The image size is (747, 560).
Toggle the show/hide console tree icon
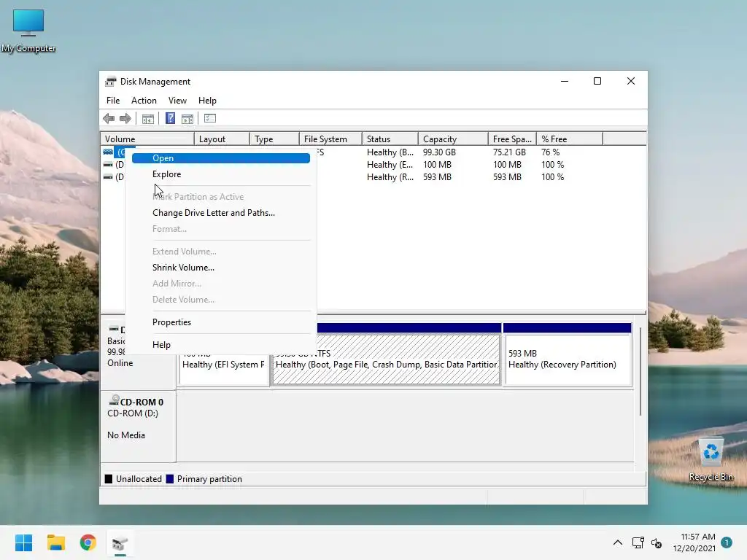tap(148, 119)
